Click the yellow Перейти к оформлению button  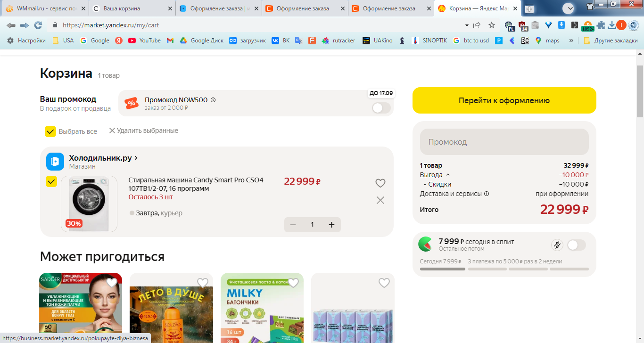coord(504,100)
